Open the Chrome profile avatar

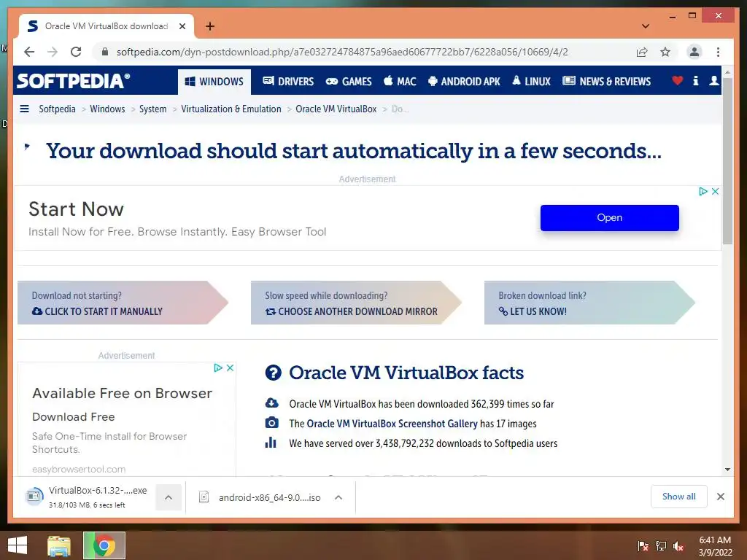(x=694, y=52)
